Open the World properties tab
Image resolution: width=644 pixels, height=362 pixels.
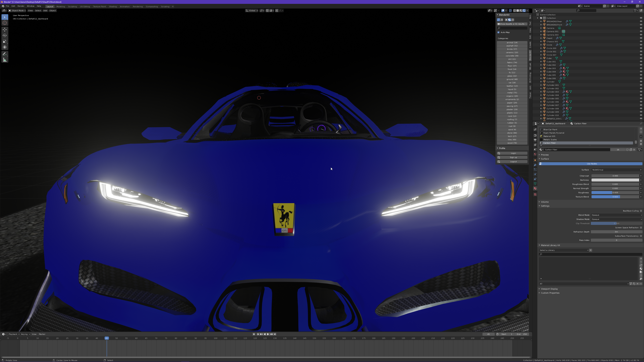click(x=535, y=154)
